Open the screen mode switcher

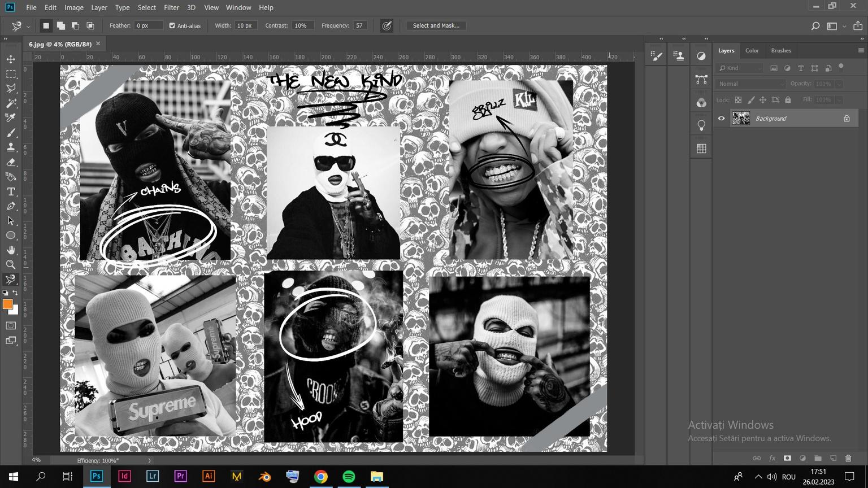[x=11, y=341]
